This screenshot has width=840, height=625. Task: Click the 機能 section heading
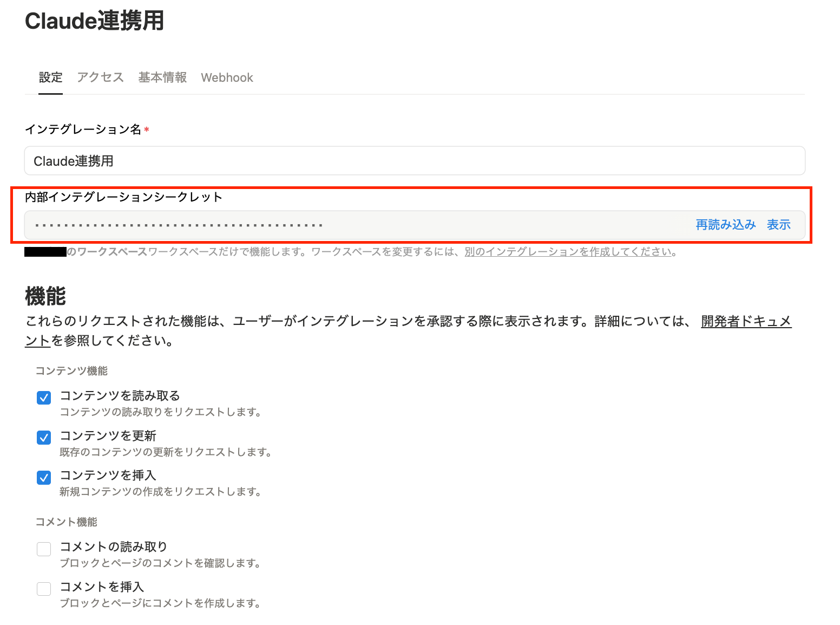click(x=45, y=296)
